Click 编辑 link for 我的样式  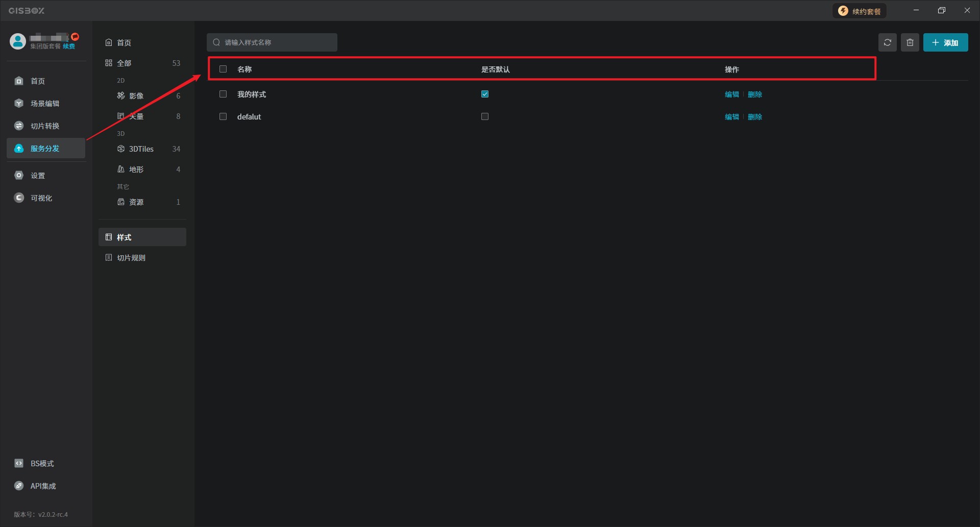pos(731,94)
